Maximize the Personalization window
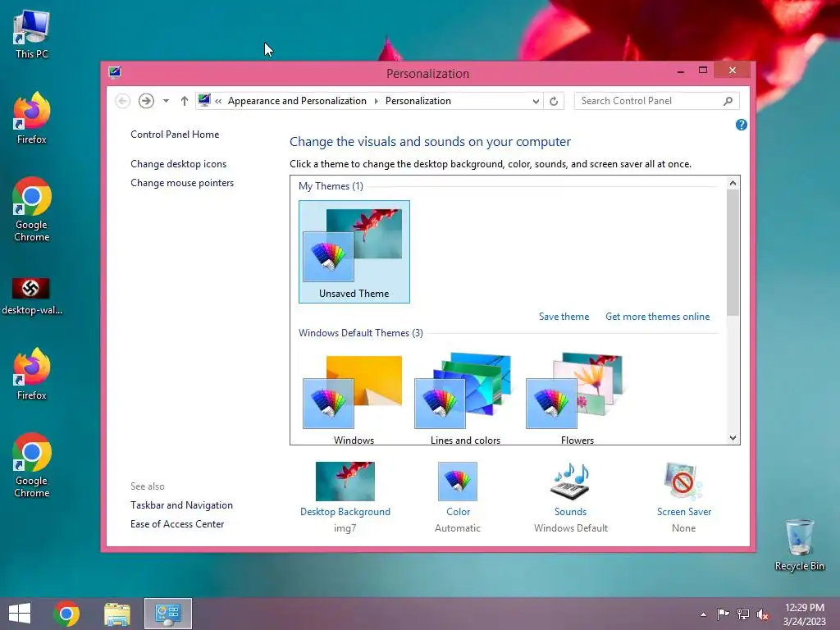This screenshot has height=630, width=840. [703, 71]
